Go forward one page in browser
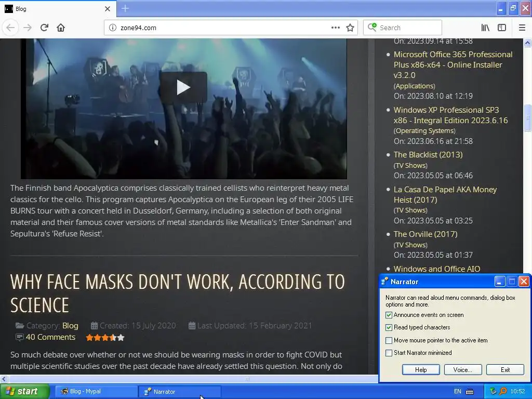The height and width of the screenshot is (399, 532). tap(28, 28)
